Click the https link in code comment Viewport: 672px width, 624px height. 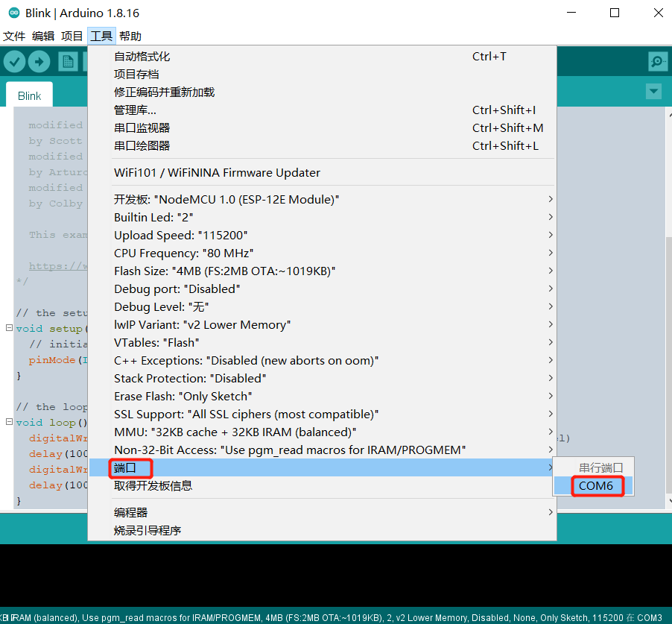pos(58,266)
